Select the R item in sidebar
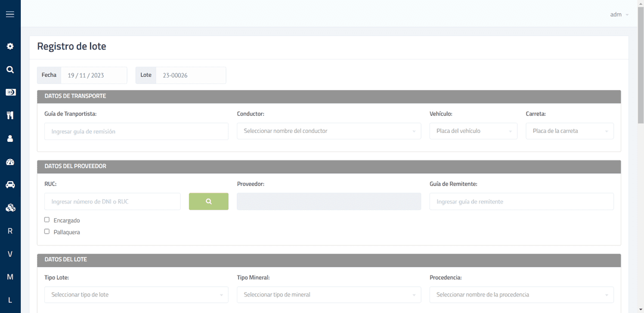Screen dimensions: 644x313 tap(10, 231)
